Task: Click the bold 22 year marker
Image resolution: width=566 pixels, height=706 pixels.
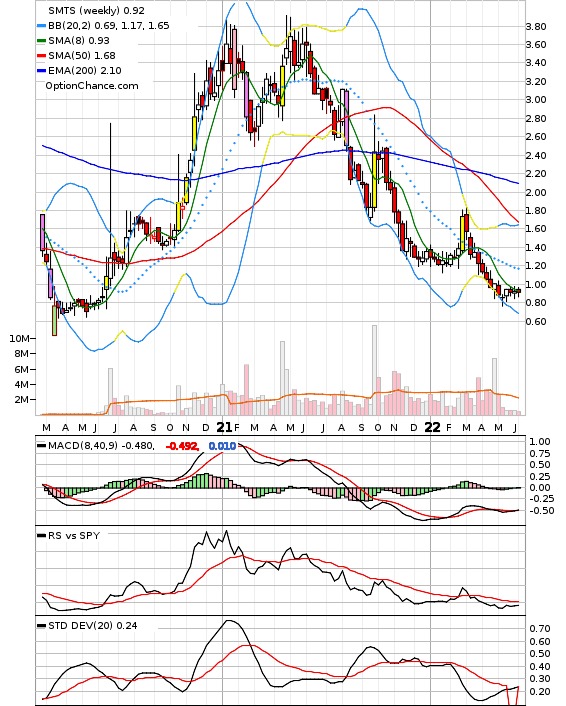Action: click(433, 427)
